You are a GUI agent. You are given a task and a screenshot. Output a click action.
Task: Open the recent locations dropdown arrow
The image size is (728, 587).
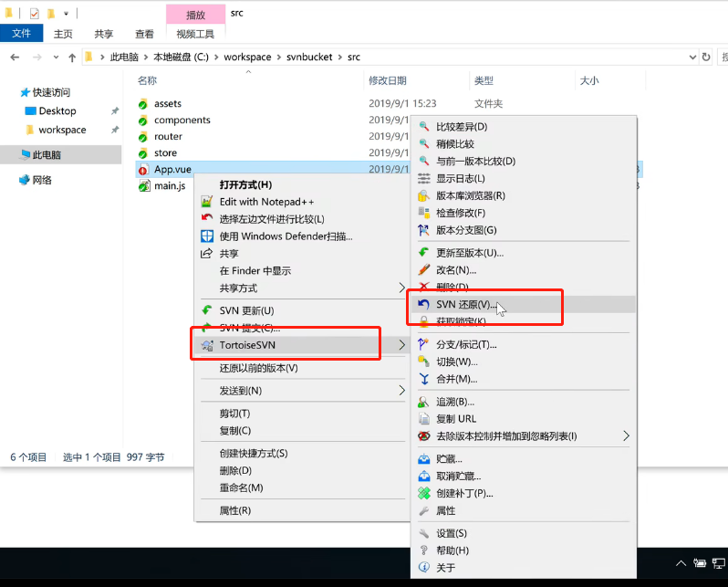tap(56, 58)
